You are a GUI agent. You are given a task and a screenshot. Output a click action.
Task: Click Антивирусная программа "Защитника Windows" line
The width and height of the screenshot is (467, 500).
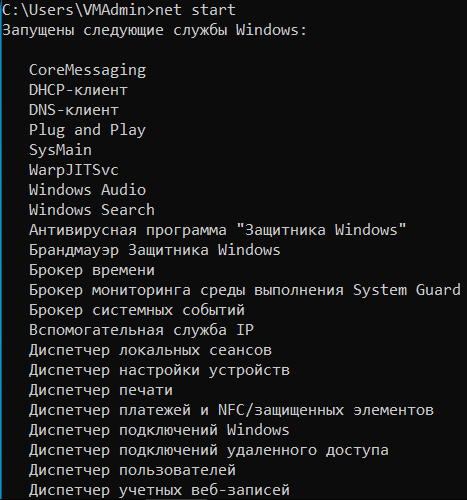[218, 230]
